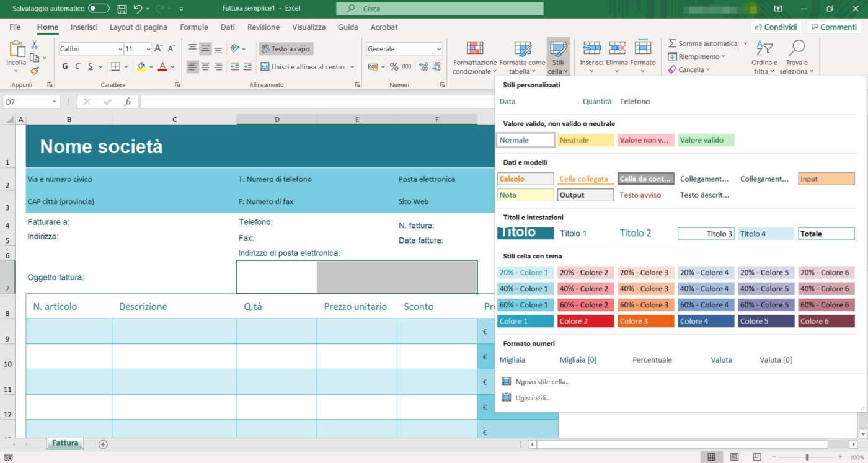This screenshot has width=868, height=463.
Task: Expand the Generale number format dropdown
Action: pyautogui.click(x=438, y=49)
